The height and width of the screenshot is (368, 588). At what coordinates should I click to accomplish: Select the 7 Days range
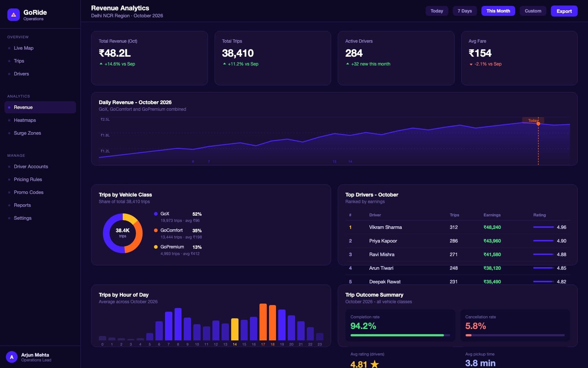coord(465,11)
